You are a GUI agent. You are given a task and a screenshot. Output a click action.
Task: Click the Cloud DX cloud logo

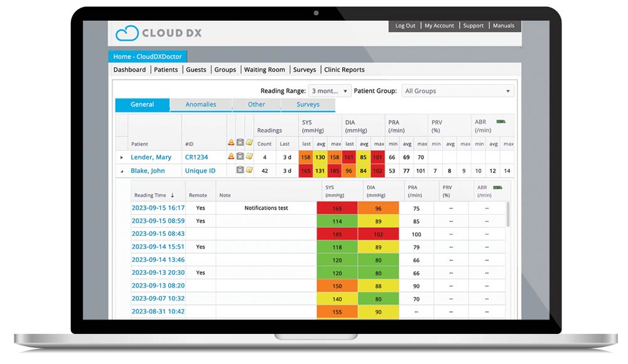pyautogui.click(x=127, y=33)
